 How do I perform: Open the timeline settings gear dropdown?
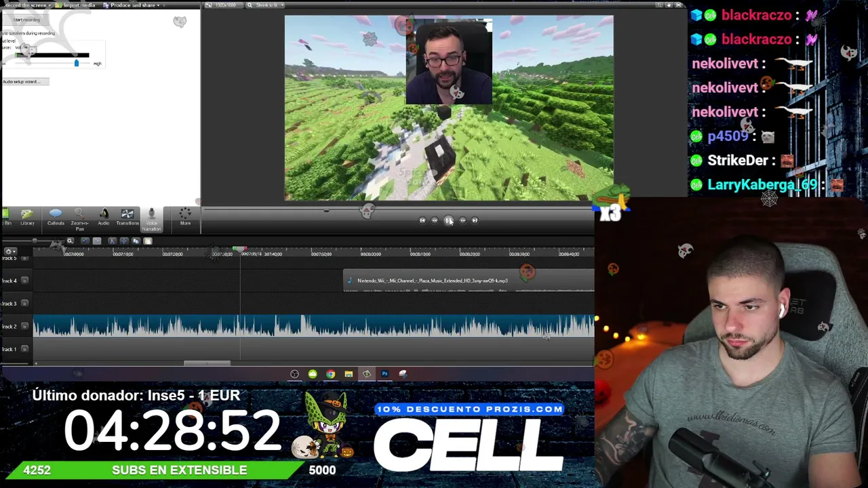(x=9, y=251)
